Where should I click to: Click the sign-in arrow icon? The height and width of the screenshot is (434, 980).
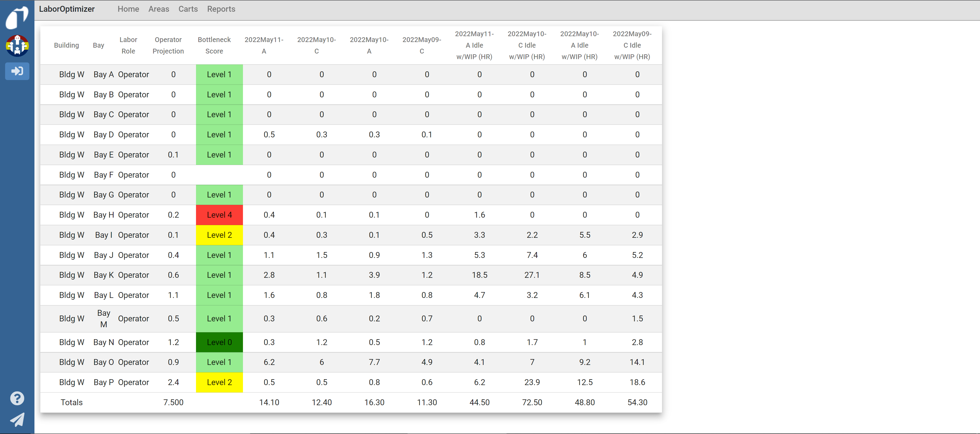click(17, 71)
